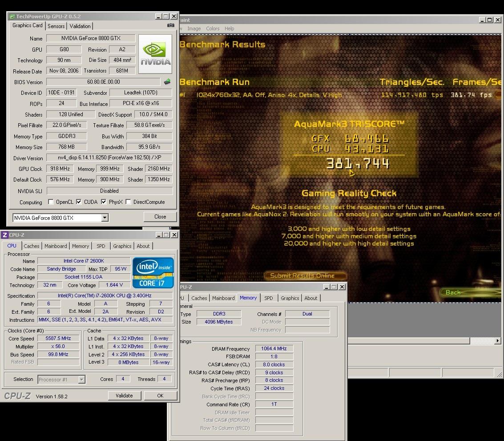Screen dimensions: 504x441
Task: Minimize the GPU-Z window
Action: click(159, 16)
